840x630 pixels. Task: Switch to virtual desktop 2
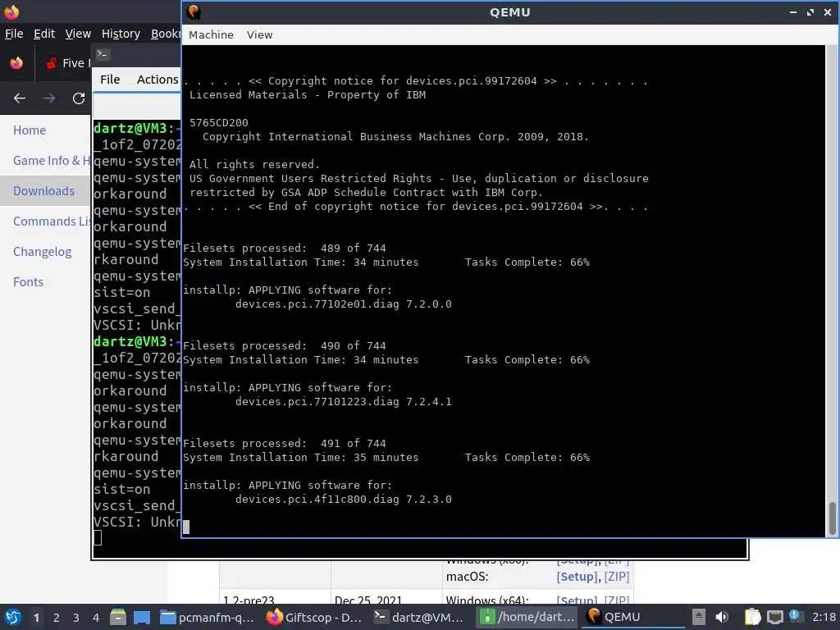pos(57,617)
